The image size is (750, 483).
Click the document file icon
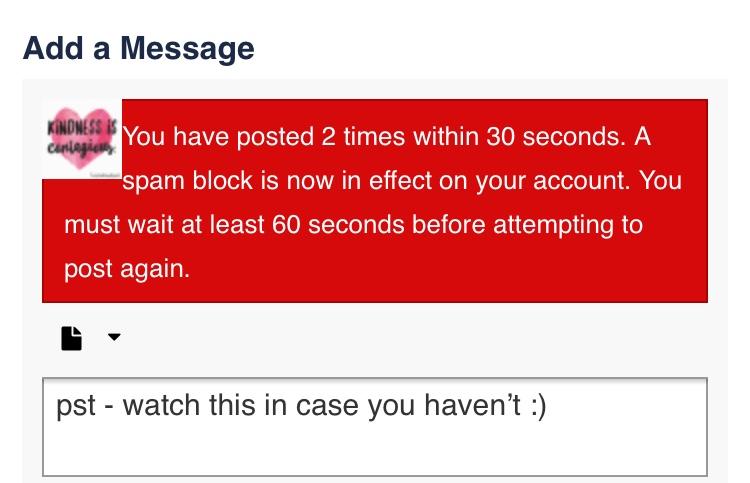pyautogui.click(x=72, y=338)
